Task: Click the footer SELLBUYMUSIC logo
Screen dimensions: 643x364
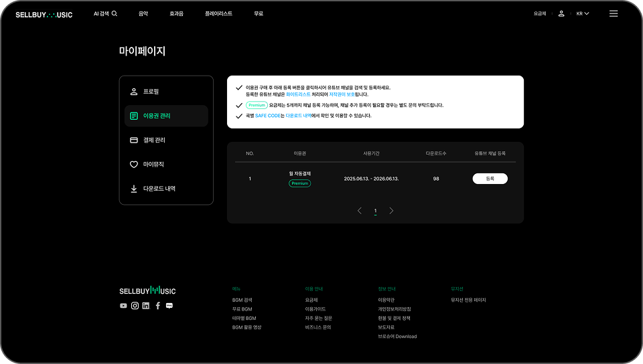Action: coord(147,290)
